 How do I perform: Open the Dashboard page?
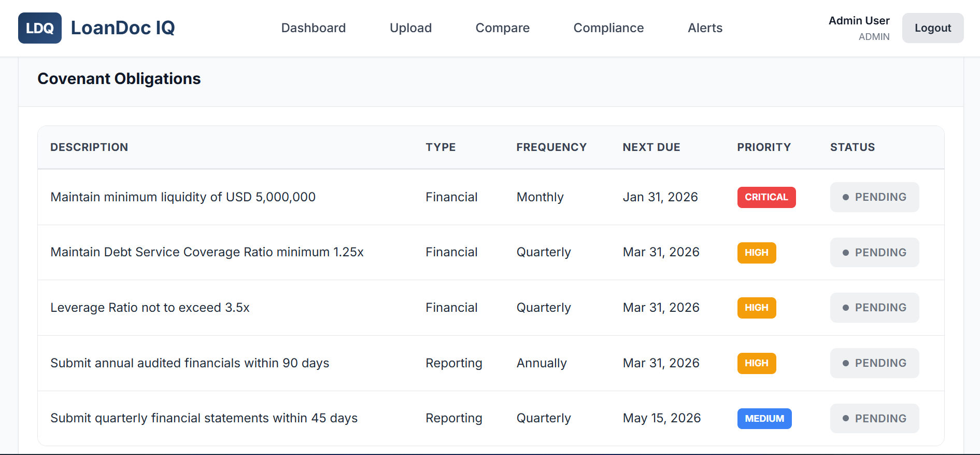coord(313,28)
